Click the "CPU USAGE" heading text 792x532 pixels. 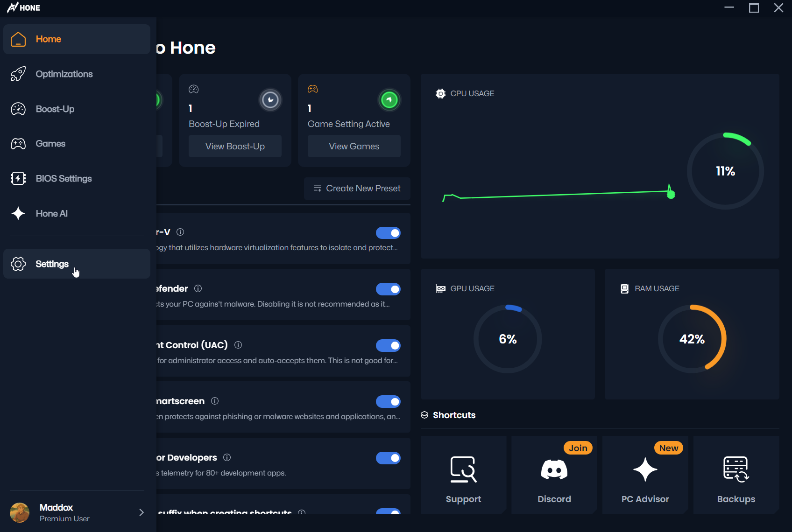(472, 94)
